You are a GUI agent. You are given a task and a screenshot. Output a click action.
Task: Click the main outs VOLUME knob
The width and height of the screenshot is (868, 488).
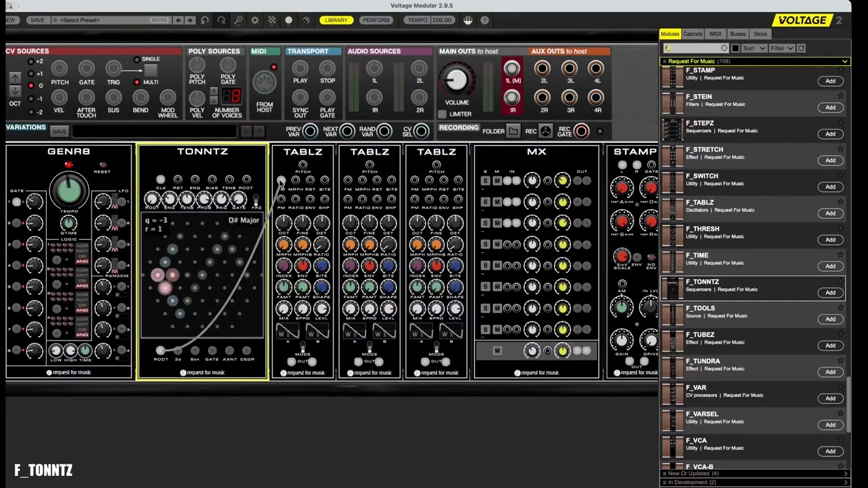(456, 80)
